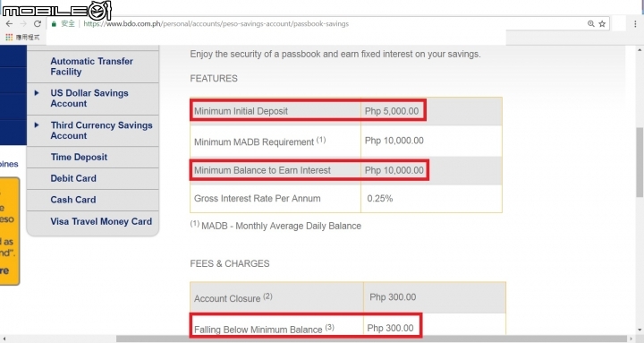Open the Debit Card sidebar link
Screen dimensions: 644x343
pyautogui.click(x=73, y=178)
